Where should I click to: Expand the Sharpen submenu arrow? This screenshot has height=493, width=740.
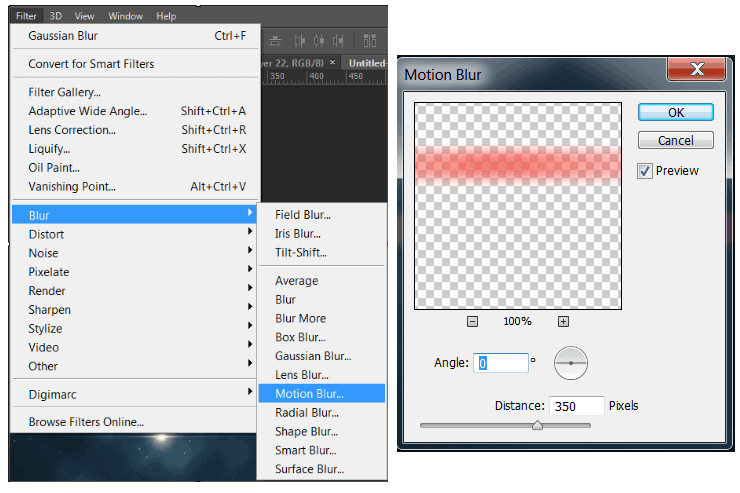[250, 307]
